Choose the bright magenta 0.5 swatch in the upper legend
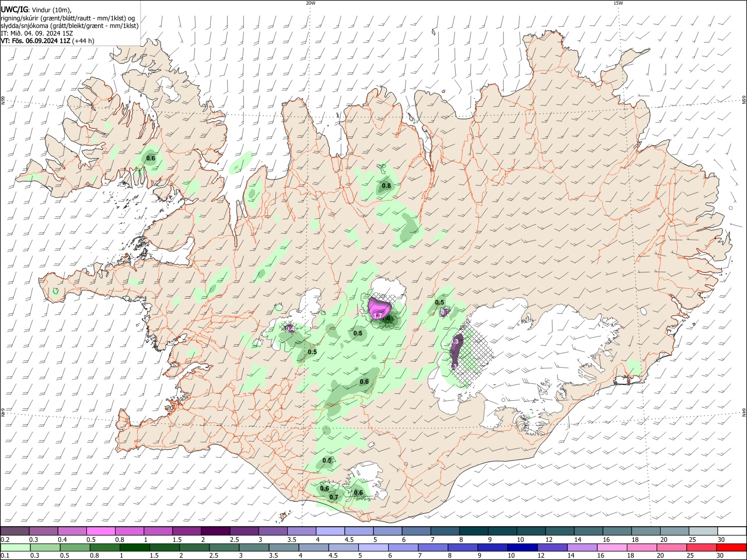This screenshot has height=560, width=747. [100, 531]
